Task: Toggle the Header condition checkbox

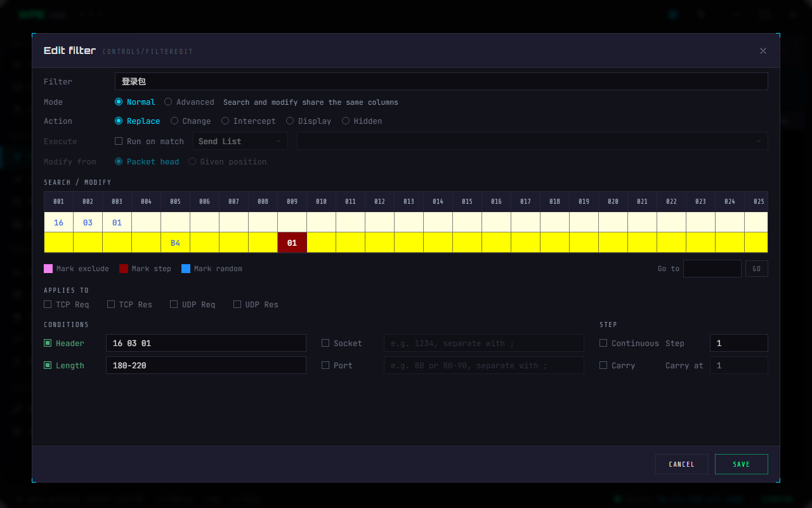Action: (x=48, y=343)
